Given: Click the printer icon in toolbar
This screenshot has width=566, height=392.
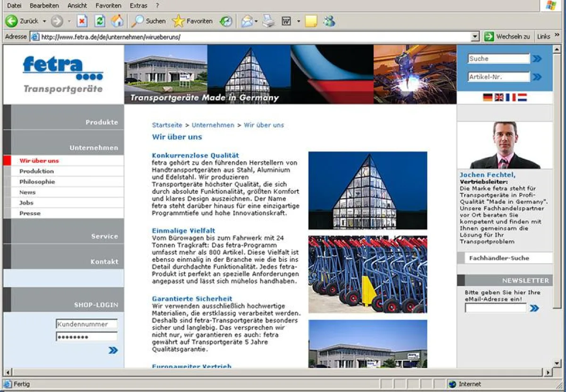Looking at the screenshot, I should pos(268,21).
